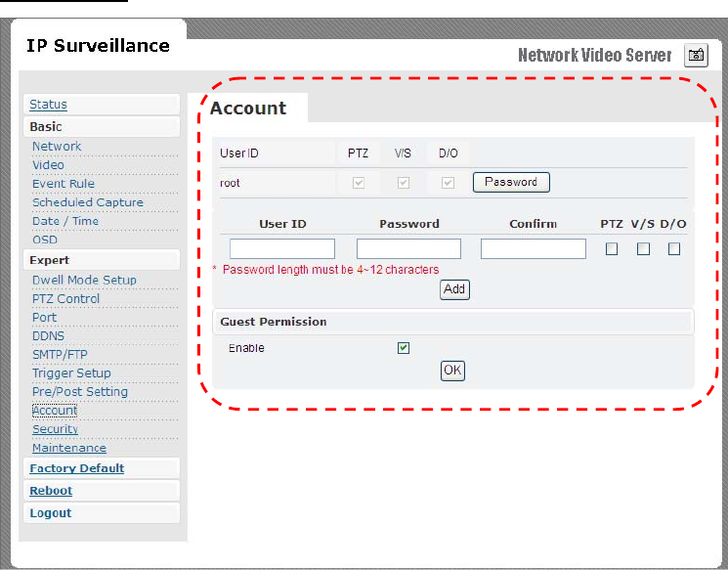
Task: Click the root user's D/O checkbox
Action: tap(448, 183)
